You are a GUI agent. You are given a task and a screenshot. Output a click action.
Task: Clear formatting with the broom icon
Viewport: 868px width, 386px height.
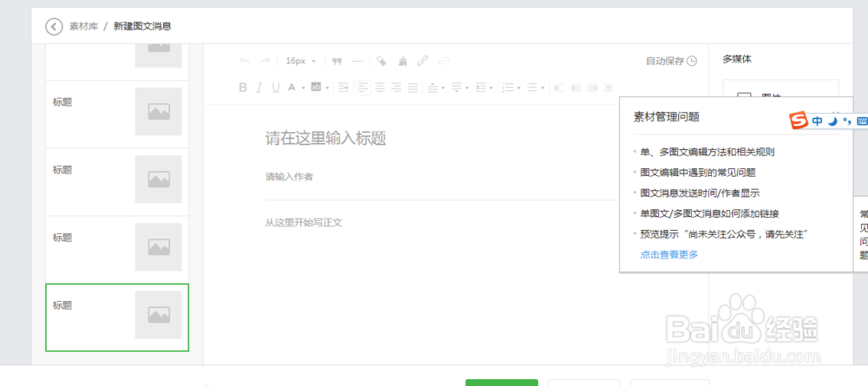tap(403, 61)
